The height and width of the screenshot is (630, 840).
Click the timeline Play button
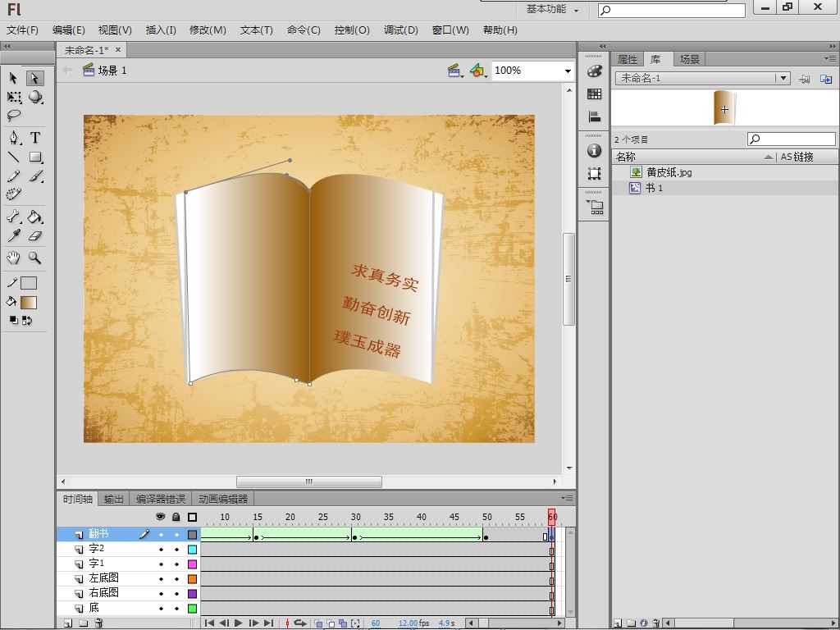click(239, 623)
